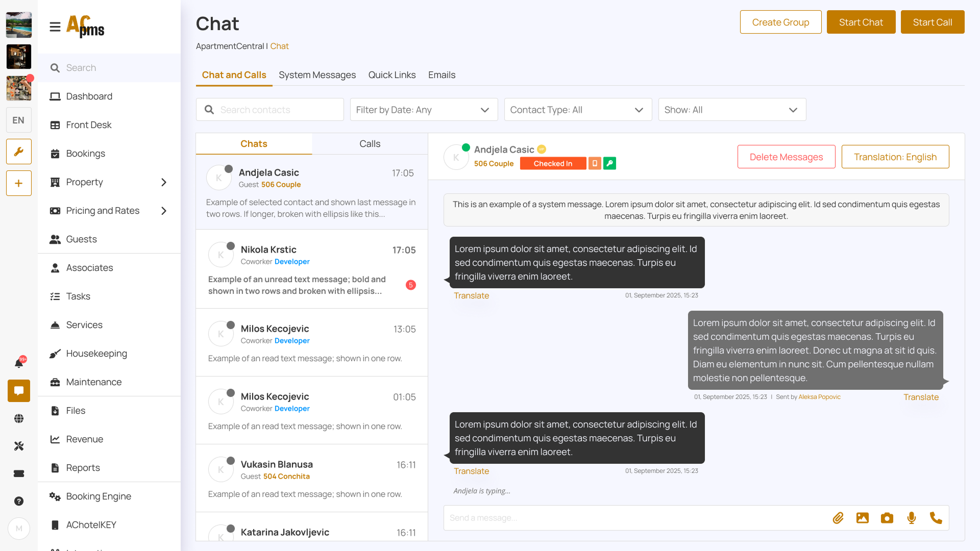Open notifications bell in left rail

19,363
